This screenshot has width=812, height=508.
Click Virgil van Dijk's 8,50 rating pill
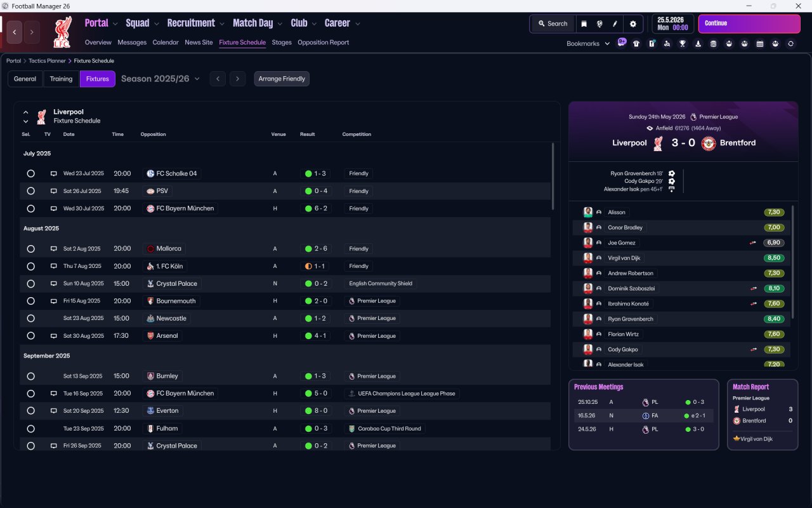coord(774,258)
